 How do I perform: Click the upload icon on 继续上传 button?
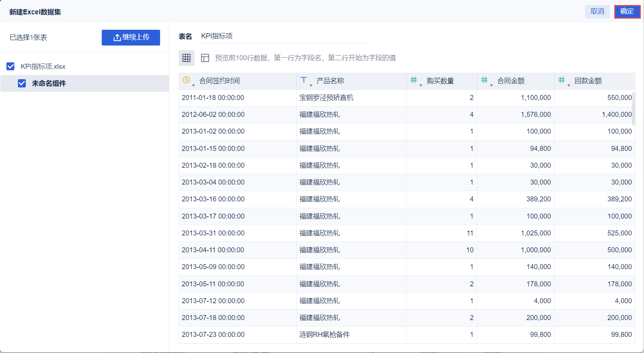tap(117, 38)
